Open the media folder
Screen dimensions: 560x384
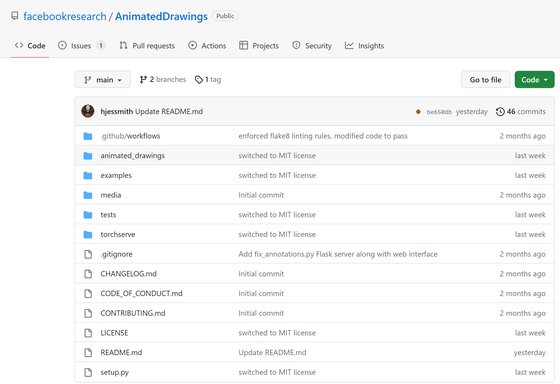coord(111,195)
